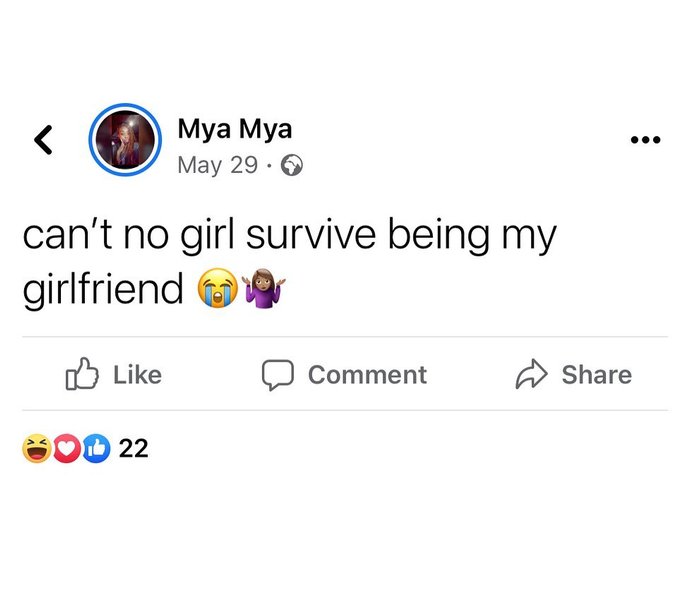Click the word 'girlfriend' in the post
The image size is (690, 600).
pyautogui.click(x=103, y=290)
